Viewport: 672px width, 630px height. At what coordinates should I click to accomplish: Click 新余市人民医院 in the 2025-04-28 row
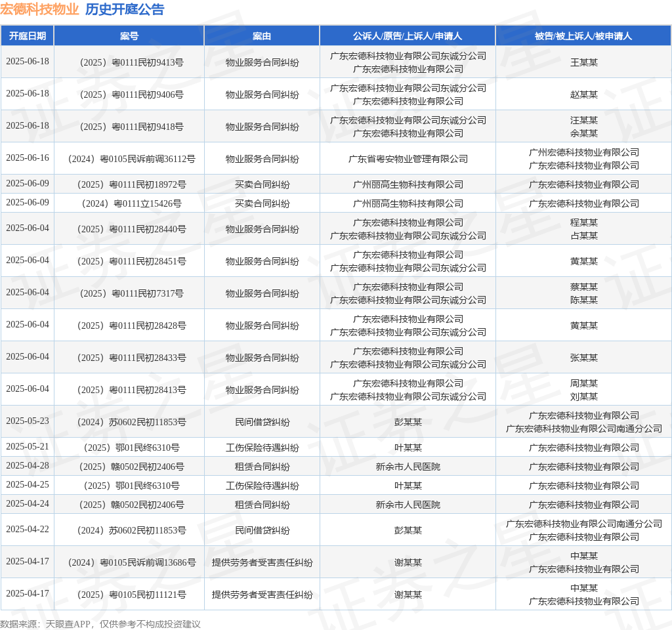[408, 467]
